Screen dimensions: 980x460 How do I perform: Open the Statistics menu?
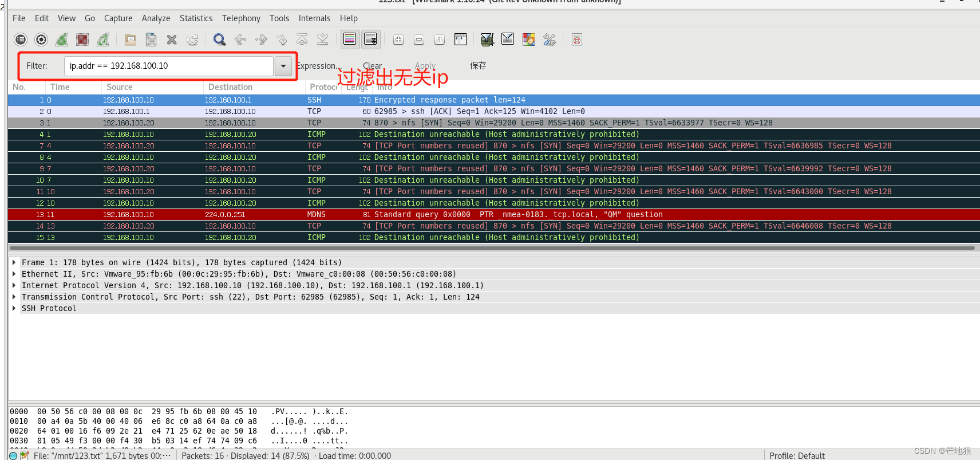coord(196,18)
